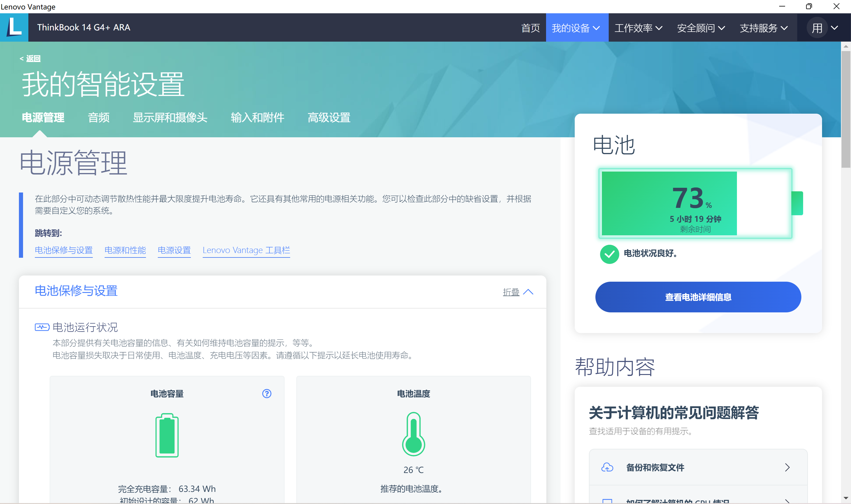Click the scrollbar up arrow
The image size is (851, 504).
(846, 46)
